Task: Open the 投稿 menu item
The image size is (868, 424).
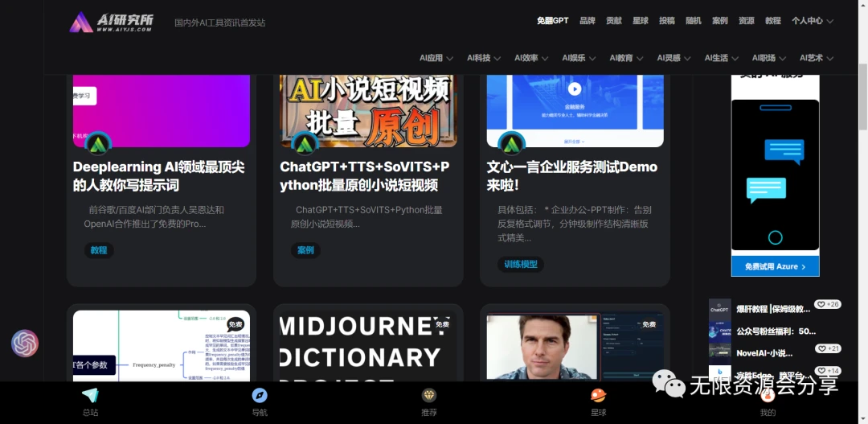Action: pyautogui.click(x=667, y=21)
